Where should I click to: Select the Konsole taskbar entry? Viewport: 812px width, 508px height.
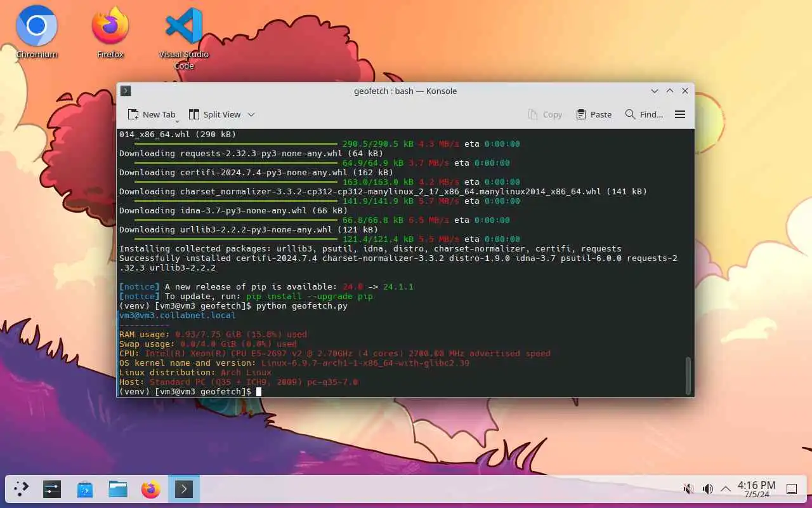184,489
